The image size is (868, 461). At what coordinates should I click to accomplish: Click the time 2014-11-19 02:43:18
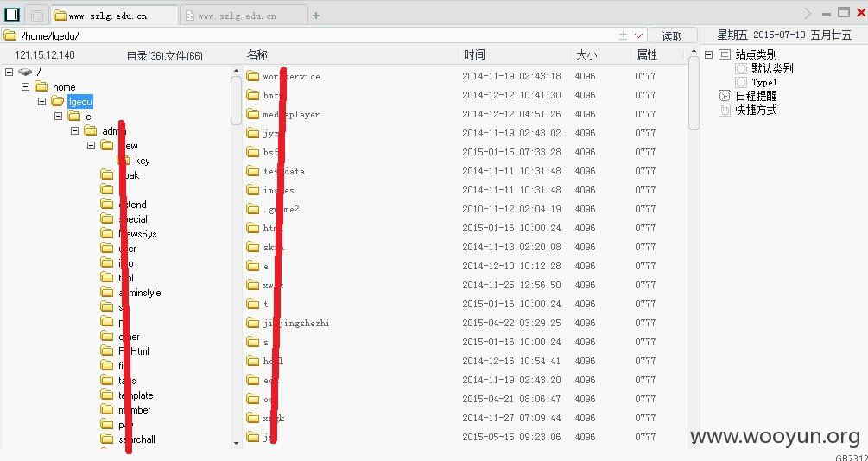tap(511, 76)
